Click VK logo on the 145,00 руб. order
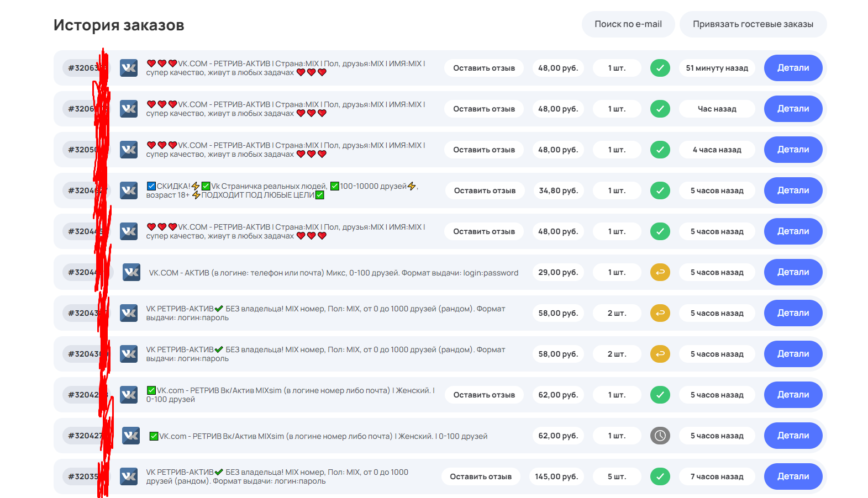The image size is (868, 498). click(x=129, y=476)
